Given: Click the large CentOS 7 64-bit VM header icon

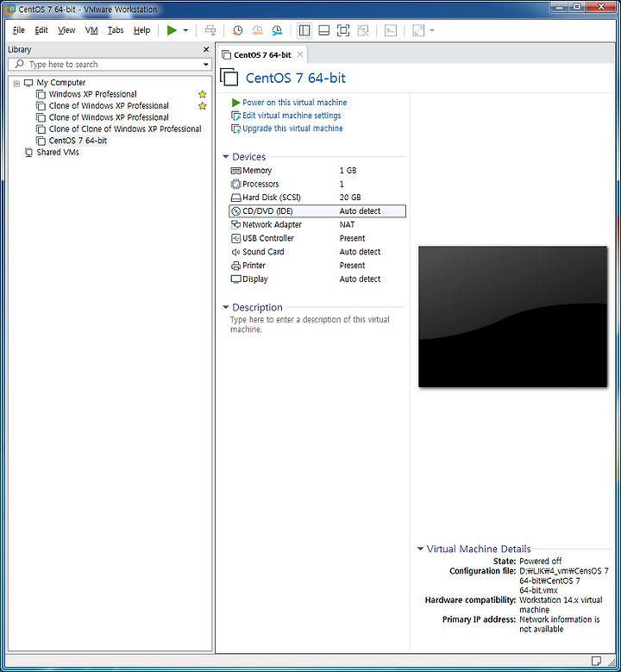Looking at the screenshot, I should pyautogui.click(x=229, y=78).
